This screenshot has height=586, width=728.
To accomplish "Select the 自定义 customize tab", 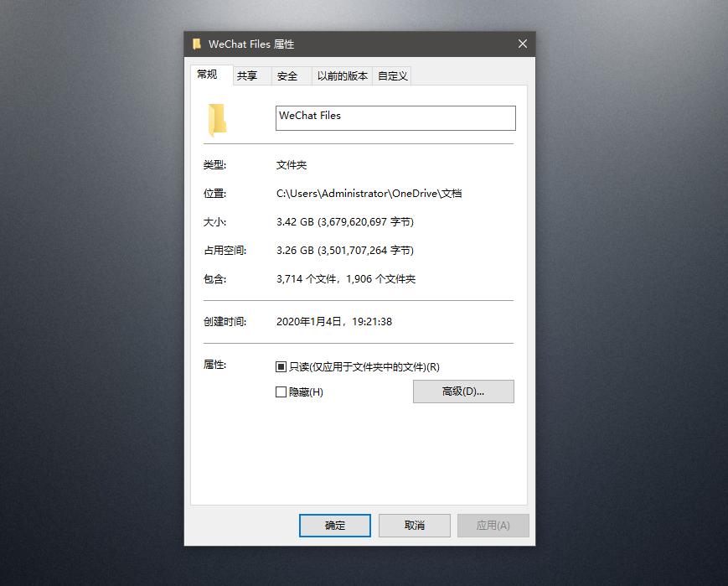I will pyautogui.click(x=391, y=75).
